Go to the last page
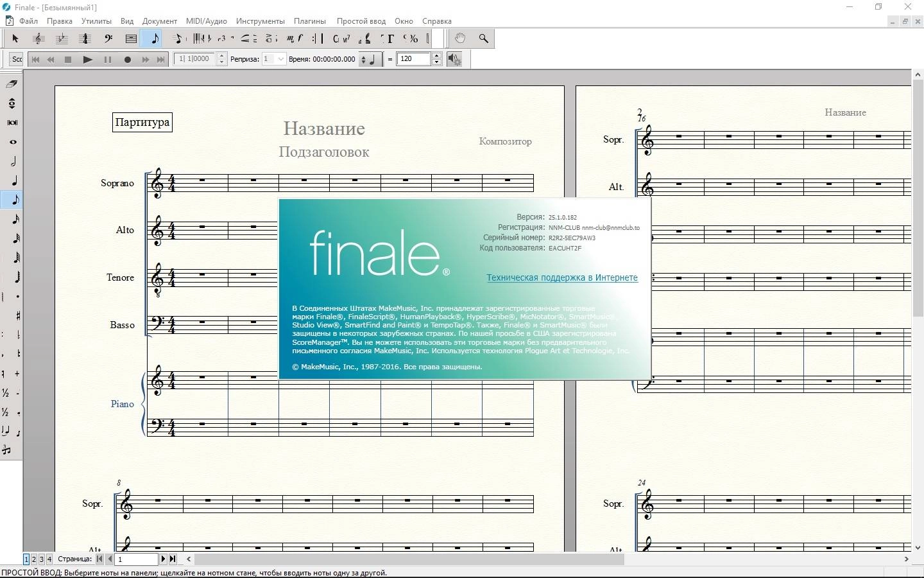This screenshot has width=924, height=578. [173, 559]
